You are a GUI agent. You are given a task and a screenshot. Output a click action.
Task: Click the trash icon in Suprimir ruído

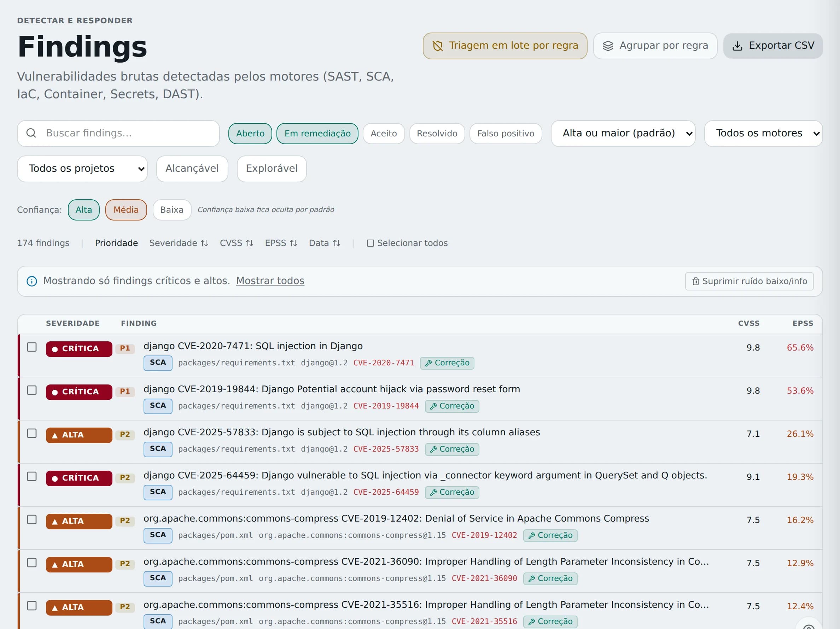click(695, 281)
